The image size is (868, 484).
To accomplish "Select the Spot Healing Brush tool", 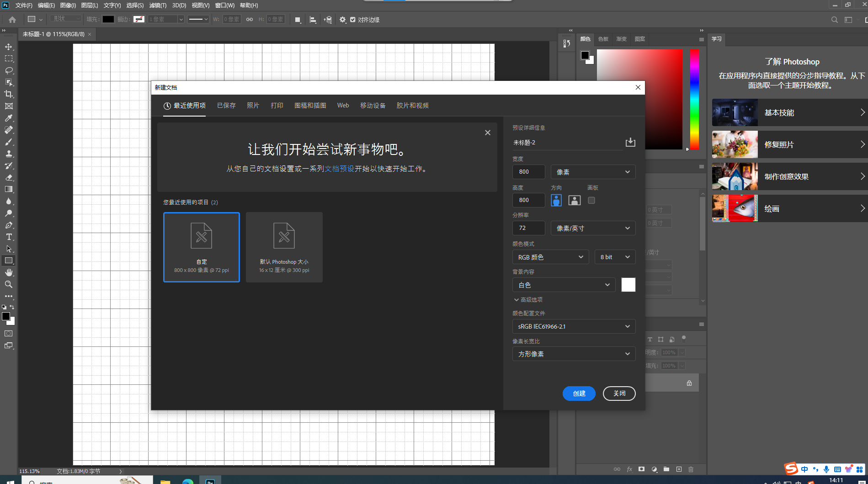I will (9, 130).
